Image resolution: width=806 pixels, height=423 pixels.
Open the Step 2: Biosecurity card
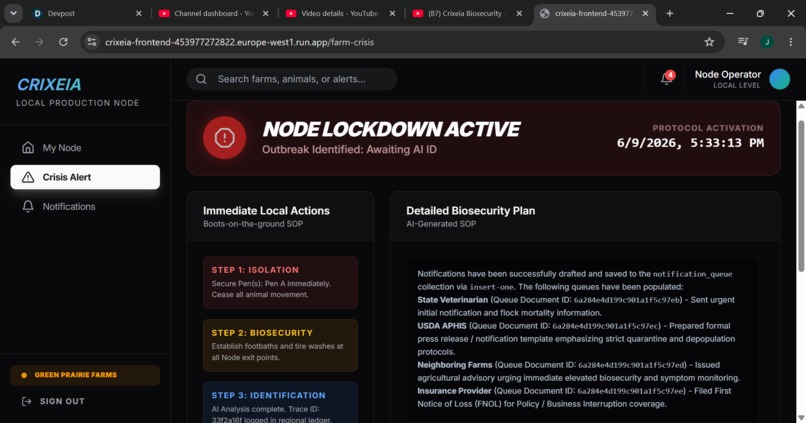[x=280, y=345]
